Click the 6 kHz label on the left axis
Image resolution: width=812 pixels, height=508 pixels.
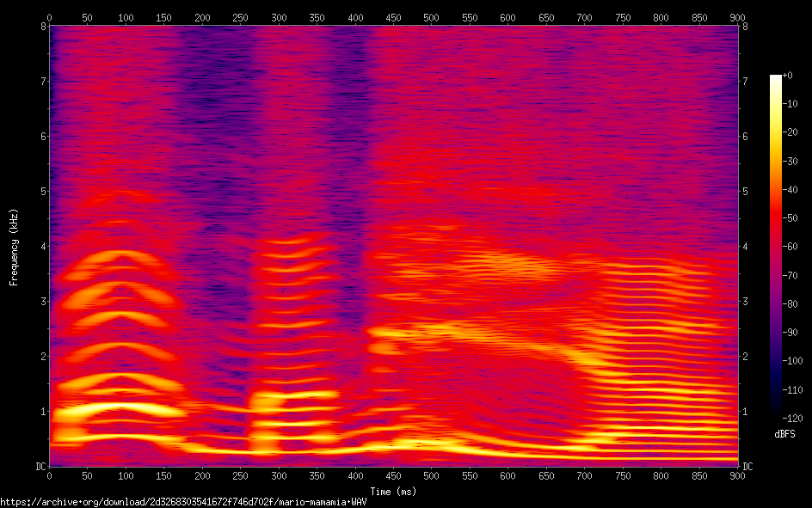coord(41,137)
